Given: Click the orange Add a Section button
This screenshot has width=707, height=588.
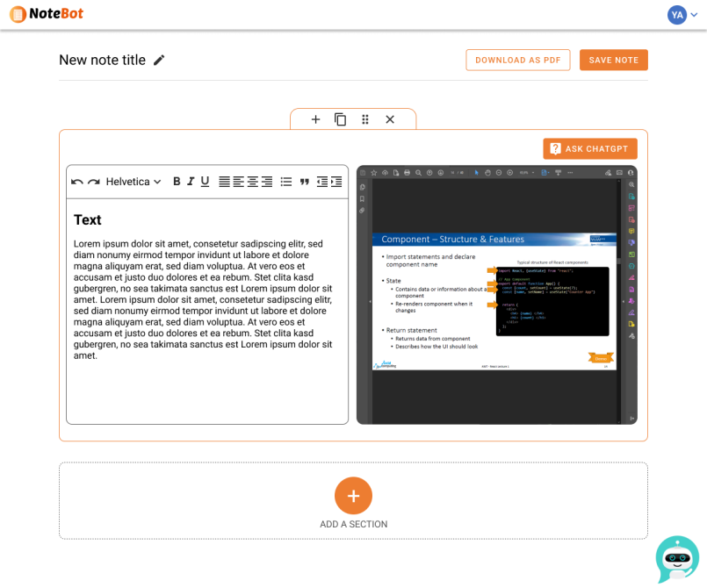Looking at the screenshot, I should pyautogui.click(x=353, y=496).
